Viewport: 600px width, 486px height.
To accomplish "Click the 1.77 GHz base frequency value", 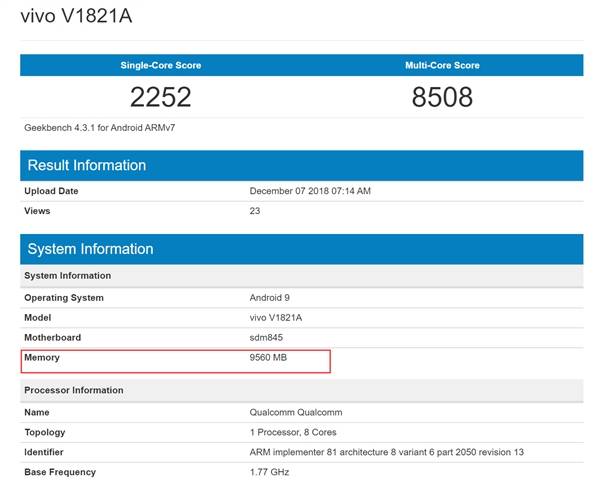I will (269, 471).
